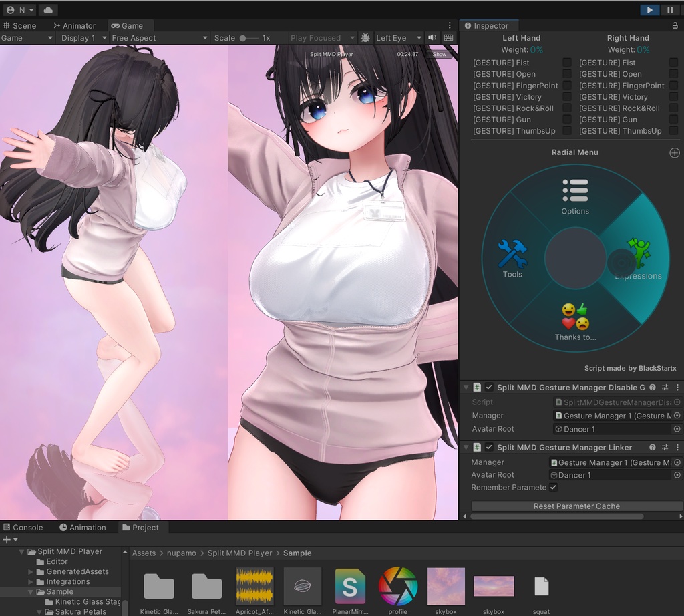Enable Left Hand Victory gesture
Screen dimensions: 684x616
[566, 96]
